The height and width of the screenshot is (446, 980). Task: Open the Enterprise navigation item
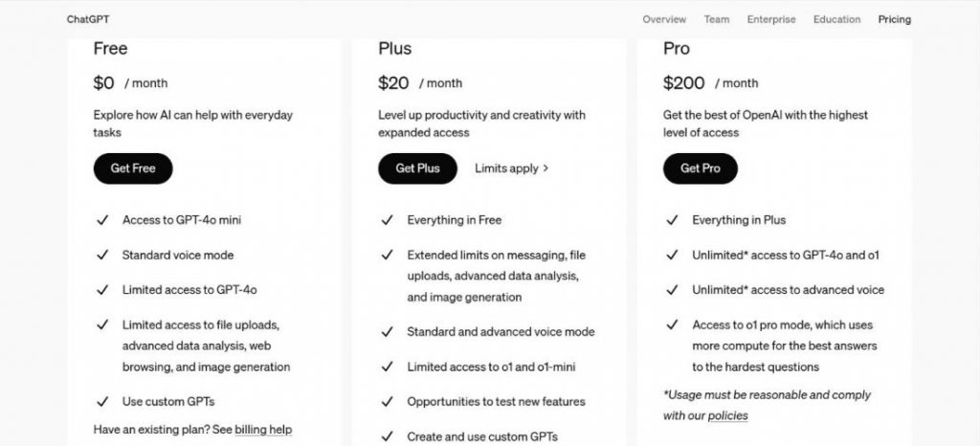pyautogui.click(x=772, y=19)
